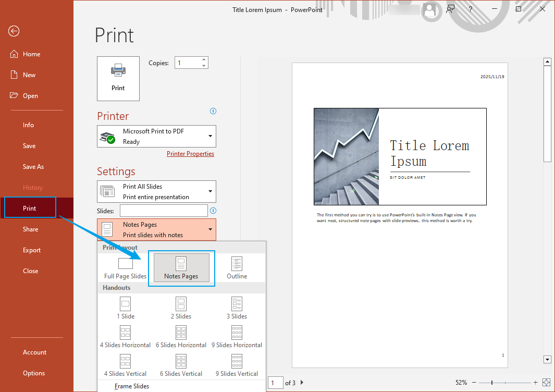Open the Print All Slides dropdown
This screenshot has width=555, height=392.
click(x=156, y=191)
